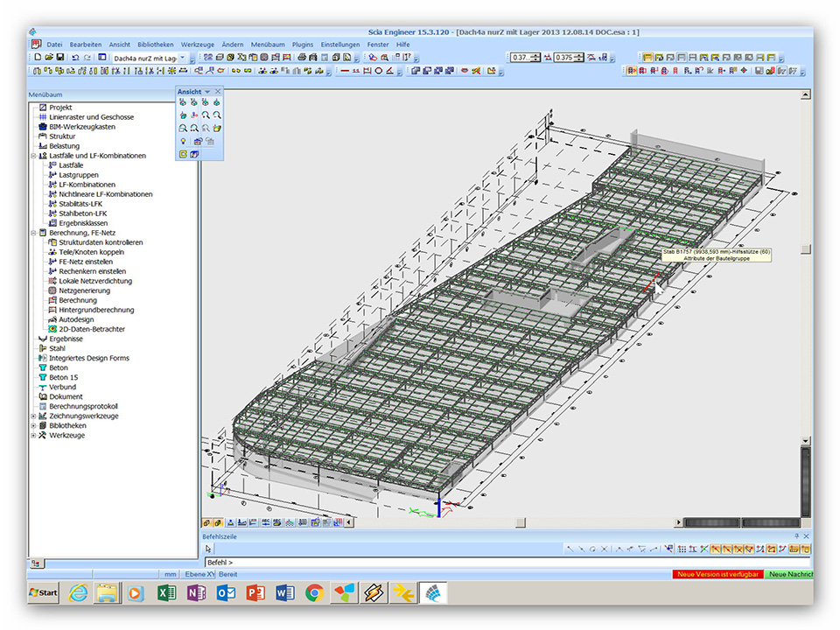
Task: Open the Einstellungen menu
Action: coord(339,44)
